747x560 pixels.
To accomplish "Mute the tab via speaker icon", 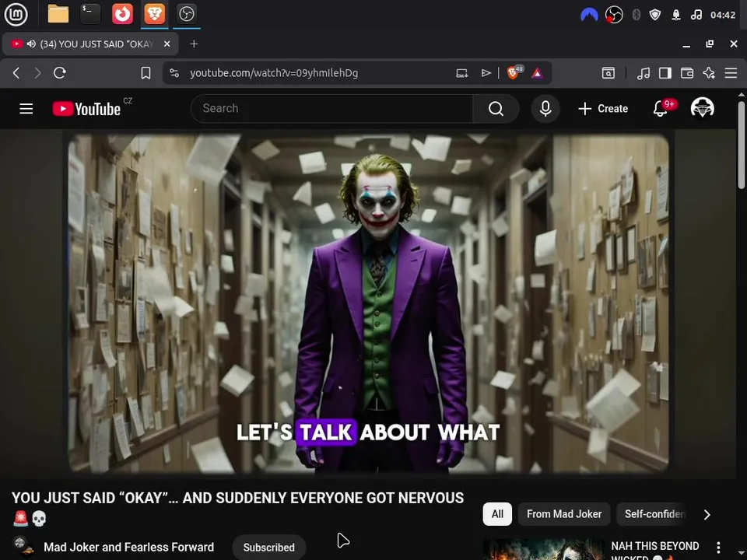I will pos(31,44).
